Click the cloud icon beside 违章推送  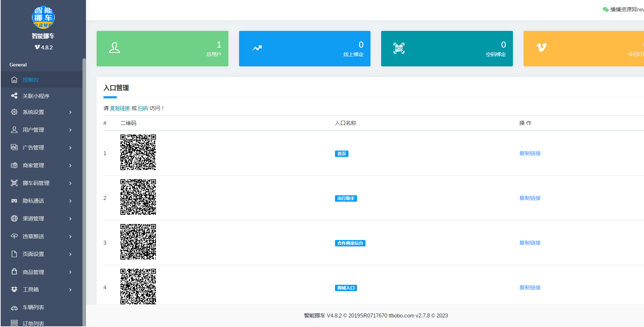pos(14,236)
